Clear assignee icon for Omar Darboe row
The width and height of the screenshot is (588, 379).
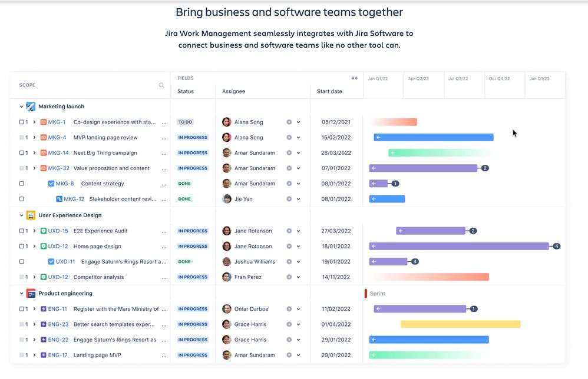pyautogui.click(x=289, y=309)
